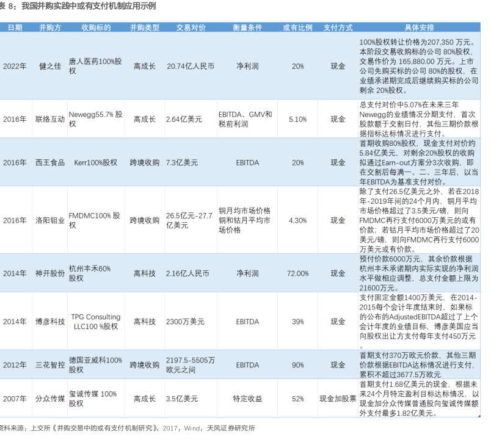This screenshot has height=448, width=491.
Task: Click the 收购标的 column header
Action: pos(96,28)
